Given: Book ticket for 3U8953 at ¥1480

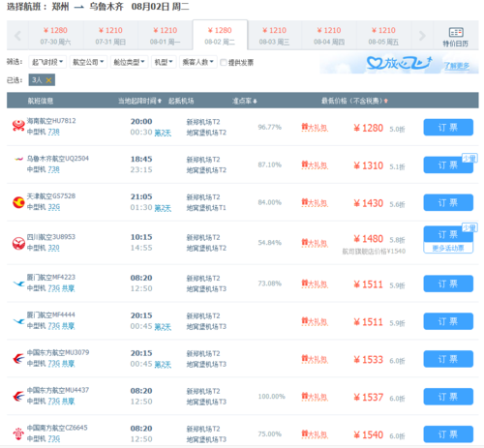Looking at the screenshot, I should click(x=448, y=234).
